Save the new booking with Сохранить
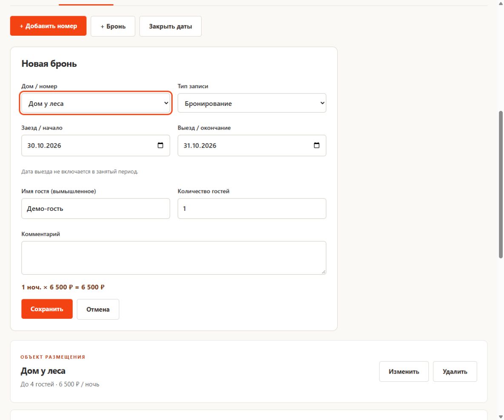Image resolution: width=504 pixels, height=420 pixels. (47, 309)
